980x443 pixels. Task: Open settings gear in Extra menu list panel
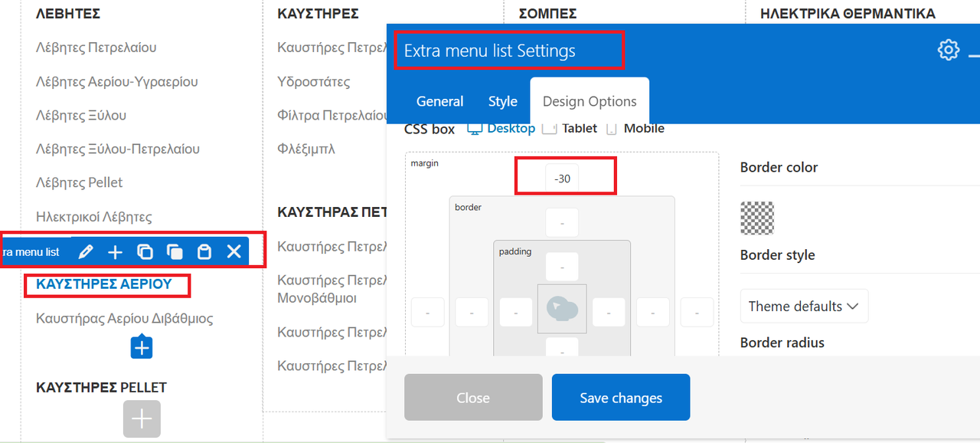(x=949, y=50)
